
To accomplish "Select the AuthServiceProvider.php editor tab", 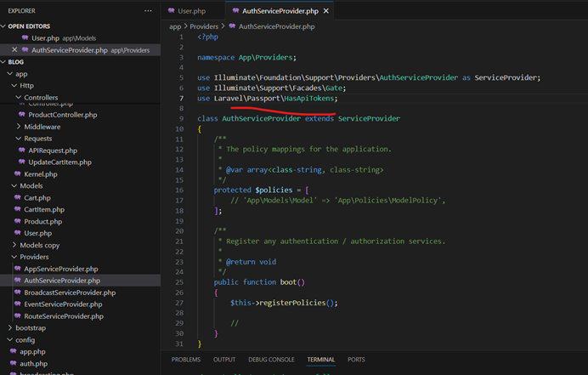I will [x=280, y=11].
